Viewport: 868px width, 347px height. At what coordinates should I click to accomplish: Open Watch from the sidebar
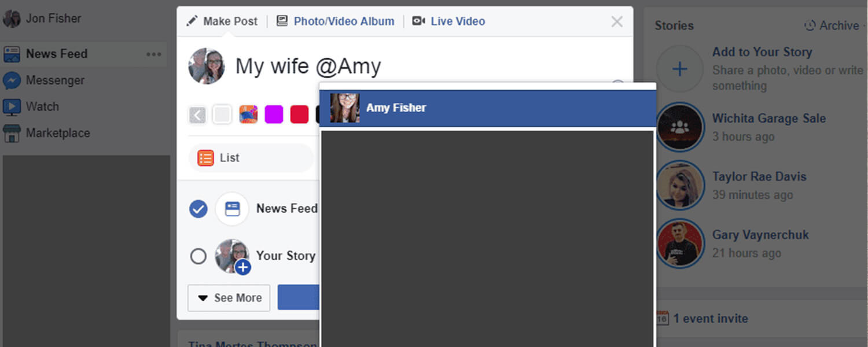click(x=42, y=106)
